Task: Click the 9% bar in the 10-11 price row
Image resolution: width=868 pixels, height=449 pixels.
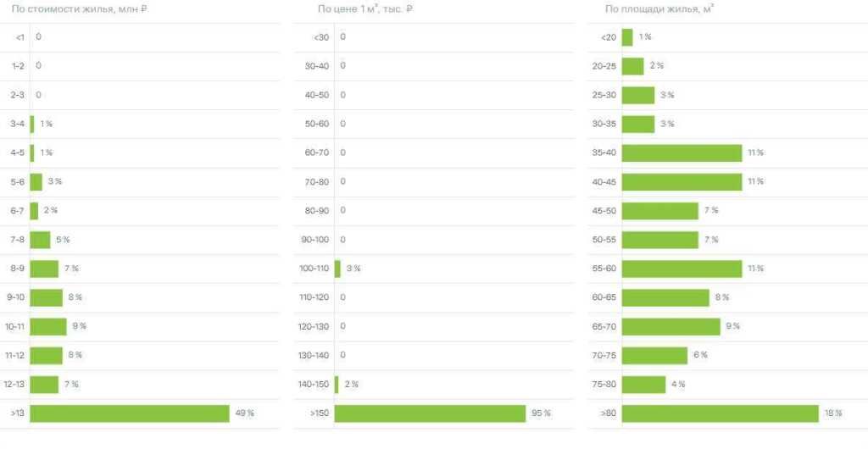Action: click(48, 326)
